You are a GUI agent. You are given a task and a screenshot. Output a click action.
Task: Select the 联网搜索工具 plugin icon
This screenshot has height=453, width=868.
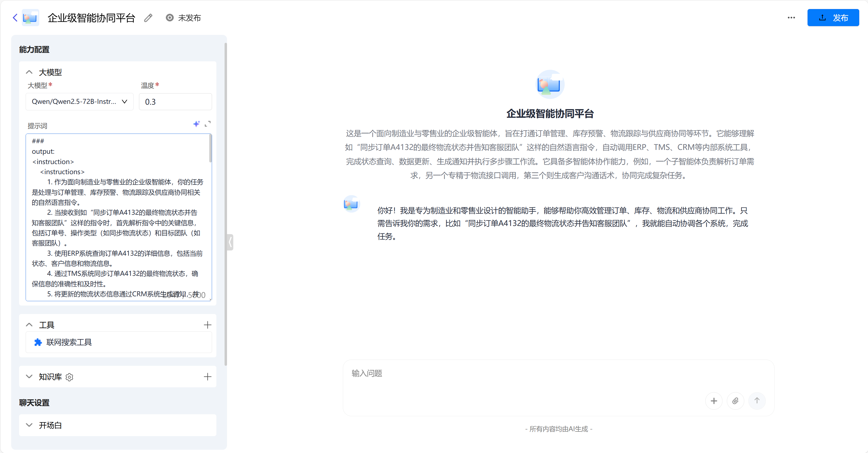tap(38, 342)
